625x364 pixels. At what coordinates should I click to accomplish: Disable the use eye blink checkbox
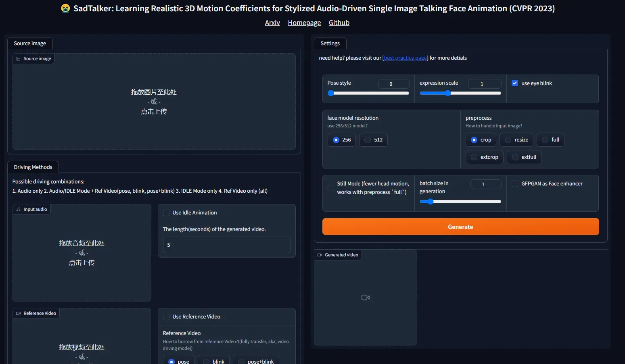tap(515, 83)
